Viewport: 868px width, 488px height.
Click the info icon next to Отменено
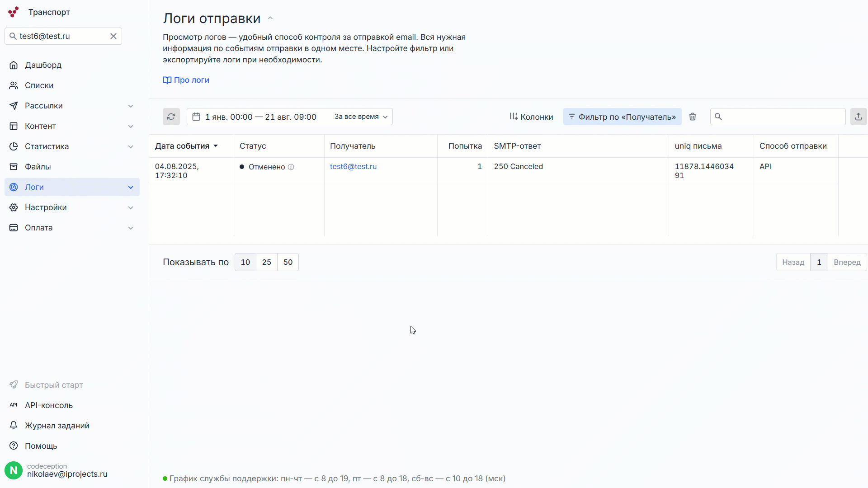point(291,167)
